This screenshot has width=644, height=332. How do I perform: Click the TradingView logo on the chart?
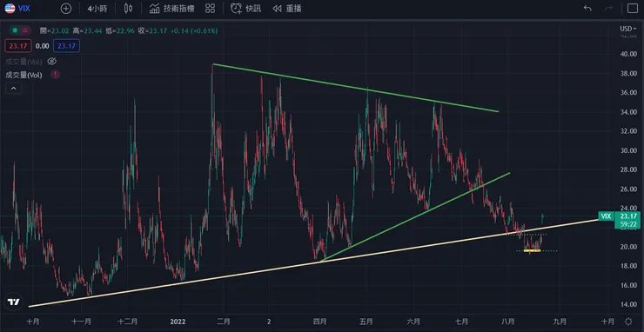point(14,302)
